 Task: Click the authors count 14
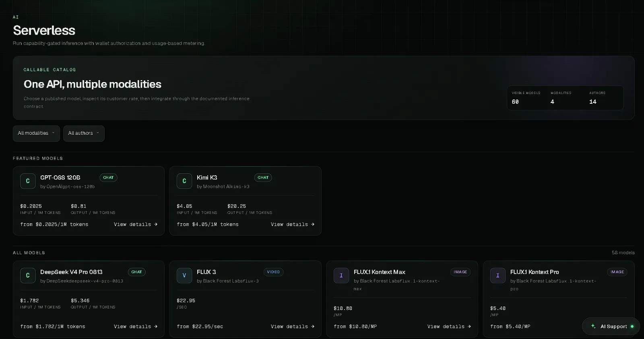(x=593, y=102)
